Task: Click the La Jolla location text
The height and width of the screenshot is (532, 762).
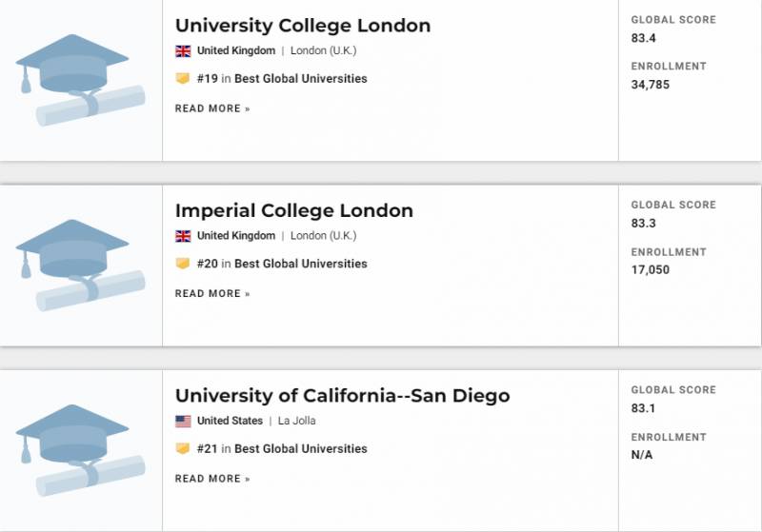Action: pyautogui.click(x=297, y=421)
